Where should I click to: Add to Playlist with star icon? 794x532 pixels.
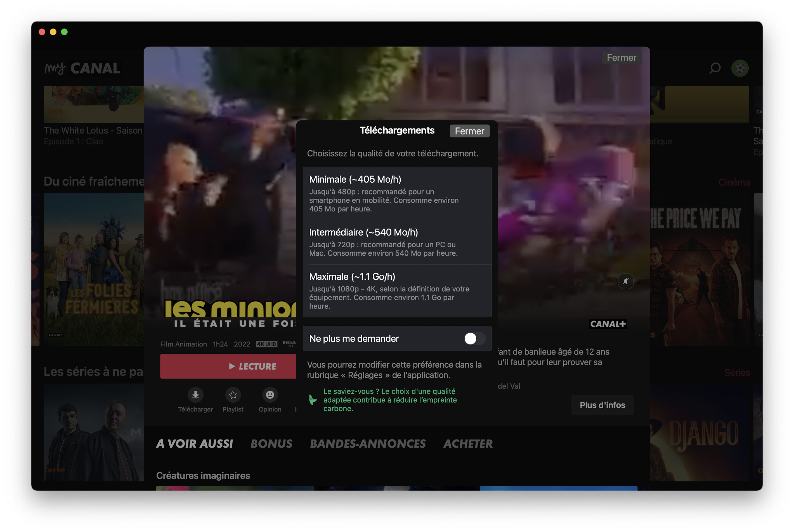click(233, 395)
